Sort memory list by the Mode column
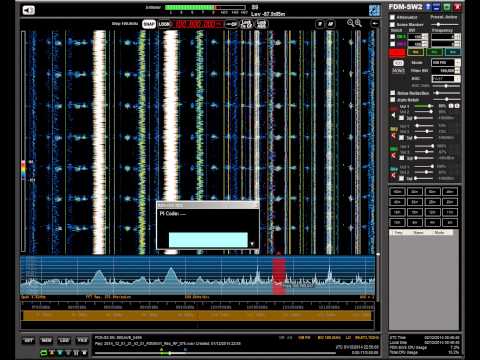This screenshot has height=360, width=480. point(440,233)
